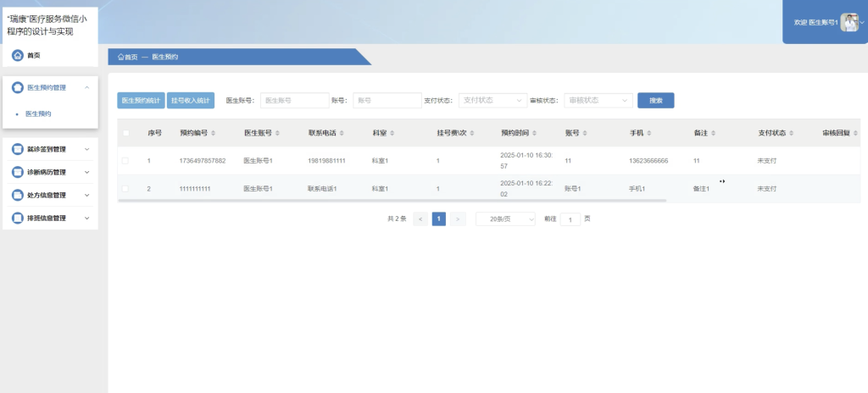868x393 pixels.
Task: Click the 排班信息管理 sidebar icon
Action: pyautogui.click(x=18, y=218)
